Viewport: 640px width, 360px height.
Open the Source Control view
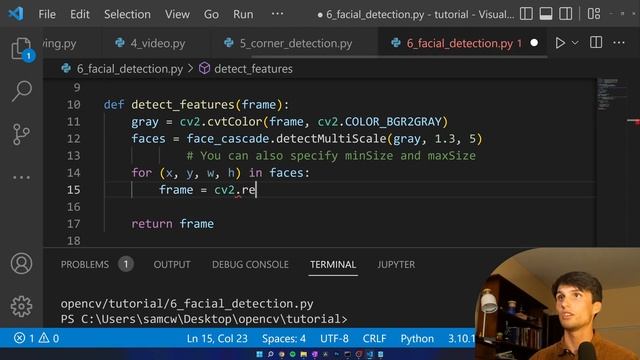point(21,134)
